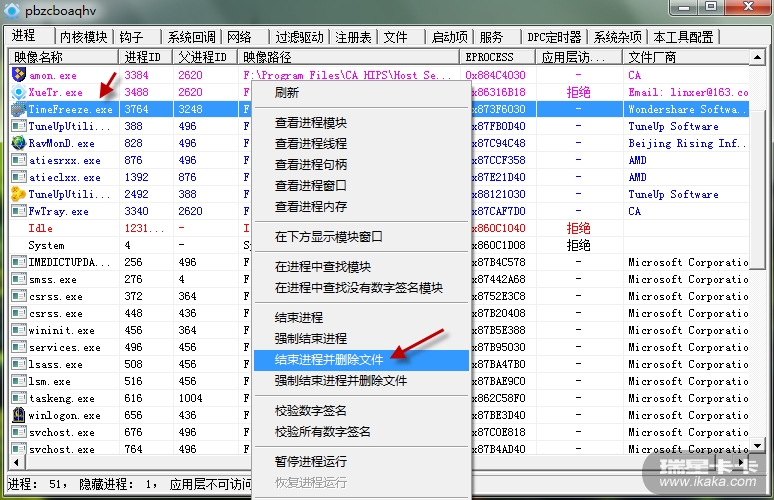Click the lsm.exe process icon
The width and height of the screenshot is (774, 500).
click(19, 382)
